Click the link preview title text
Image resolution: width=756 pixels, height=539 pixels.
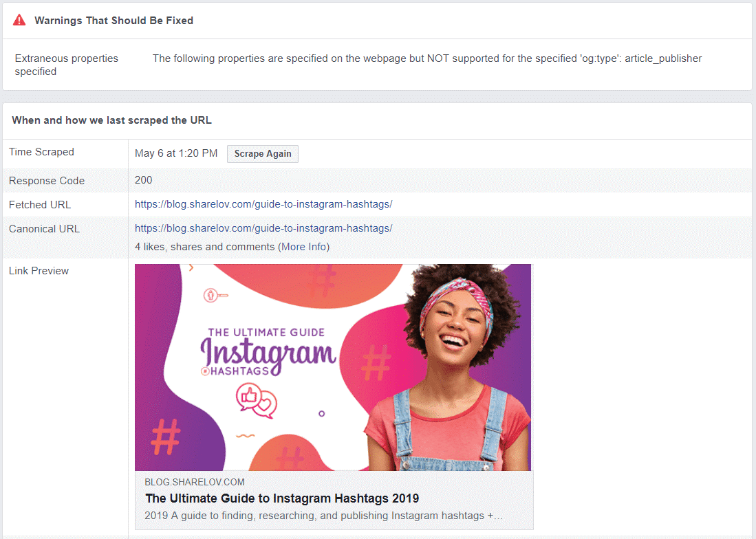(x=282, y=498)
